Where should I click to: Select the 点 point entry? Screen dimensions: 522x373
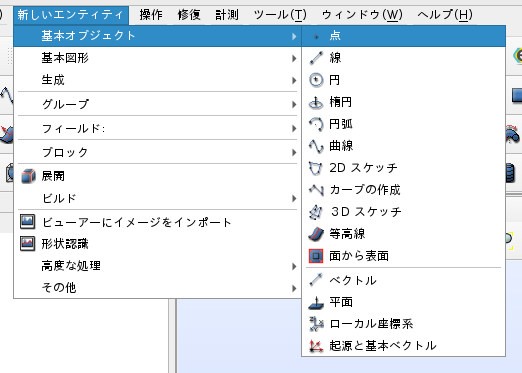pyautogui.click(x=404, y=36)
